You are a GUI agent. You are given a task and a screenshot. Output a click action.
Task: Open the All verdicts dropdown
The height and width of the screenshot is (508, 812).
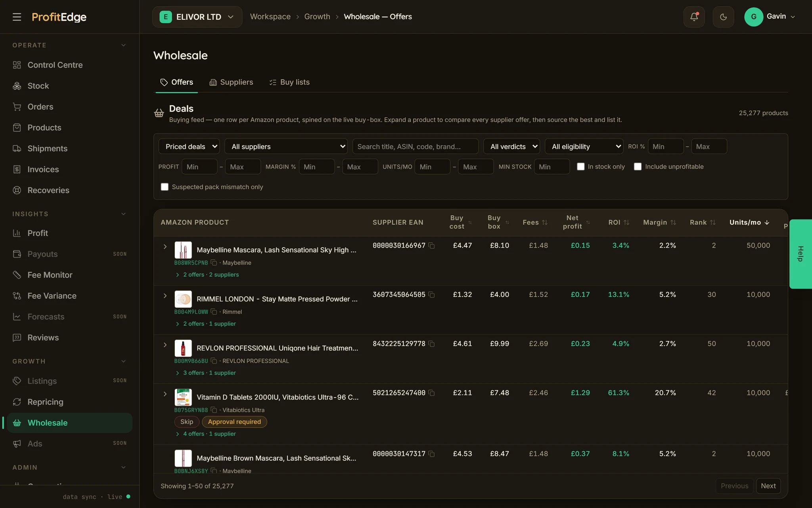point(511,146)
